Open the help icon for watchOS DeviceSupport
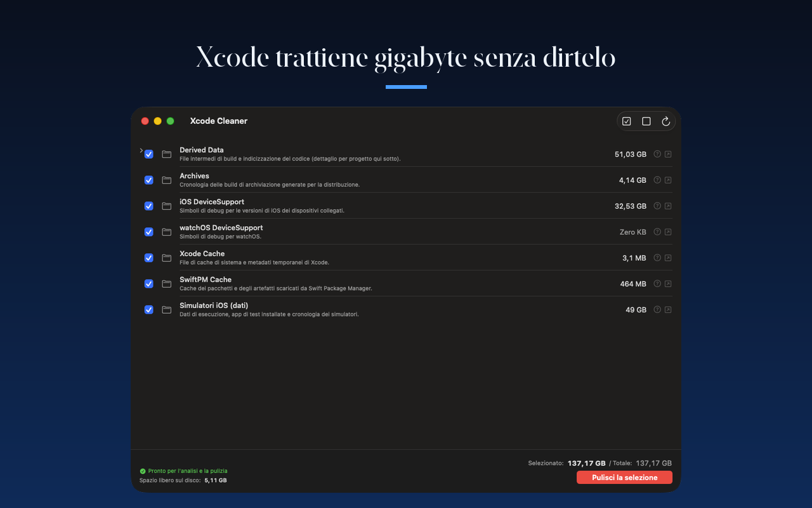Screen dimensions: 812x508 pos(657,232)
